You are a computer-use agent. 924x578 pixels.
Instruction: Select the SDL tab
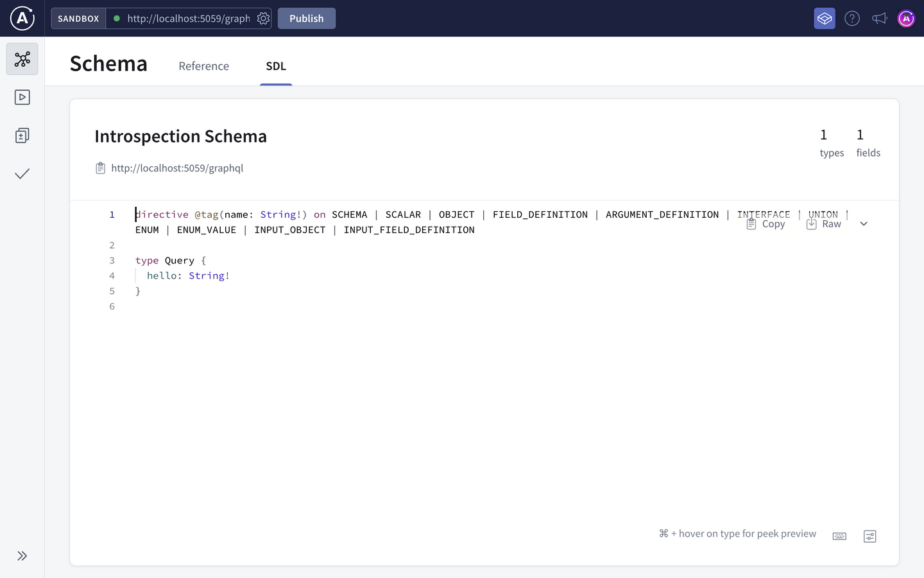tap(276, 66)
